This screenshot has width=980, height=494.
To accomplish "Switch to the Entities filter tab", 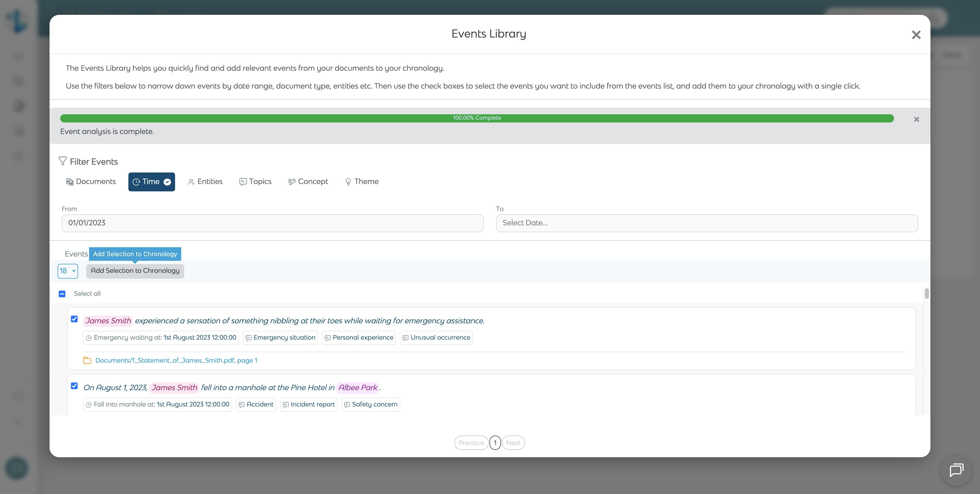I will coord(205,182).
